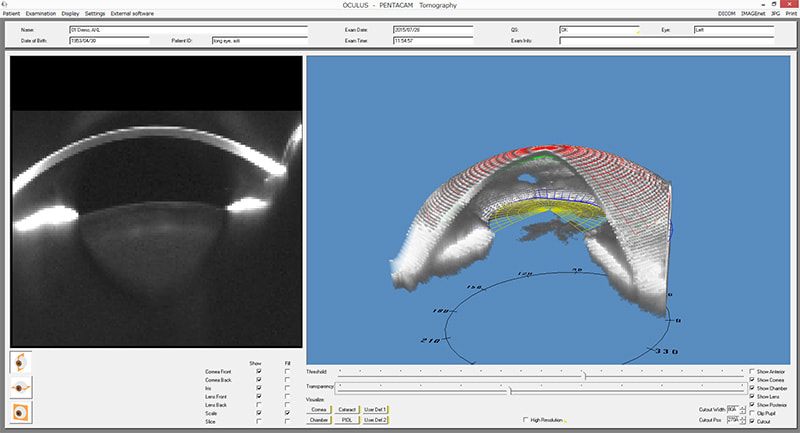
Task: Uncheck the Cutout checkbox
Action: coord(752,421)
